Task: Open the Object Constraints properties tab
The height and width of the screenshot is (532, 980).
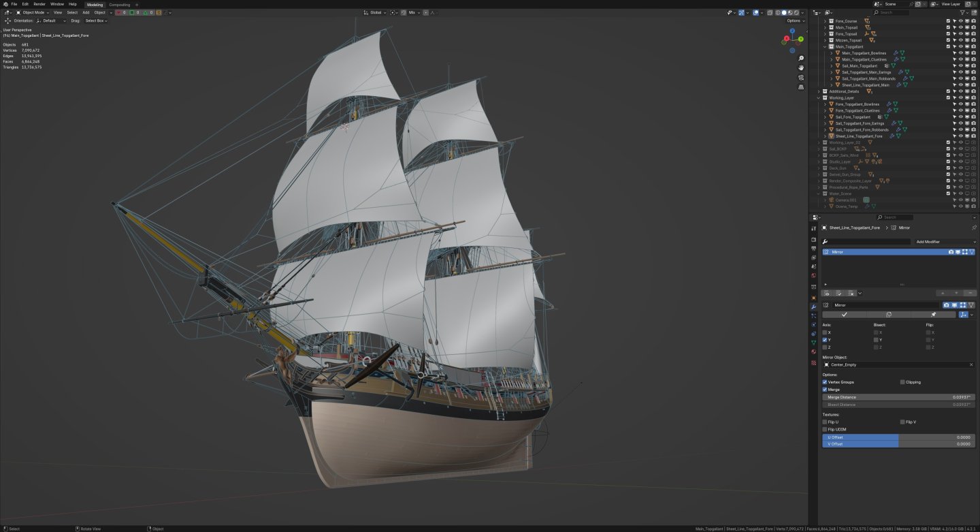Action: pos(813,334)
